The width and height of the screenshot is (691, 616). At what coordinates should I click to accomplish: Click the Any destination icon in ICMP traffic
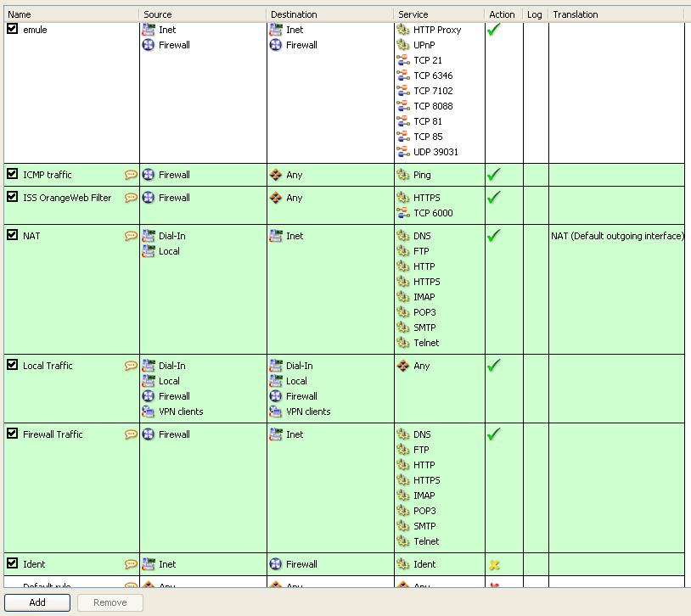coord(275,175)
